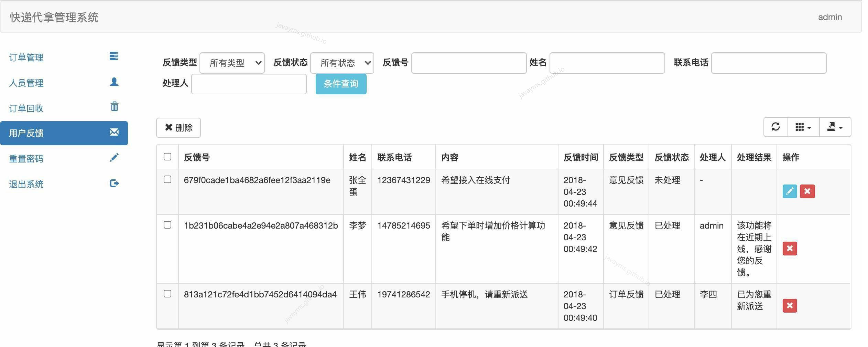Viewport: 868px width, 347px height.
Task: Click the red delete icon in 李梦's row
Action: (x=790, y=249)
